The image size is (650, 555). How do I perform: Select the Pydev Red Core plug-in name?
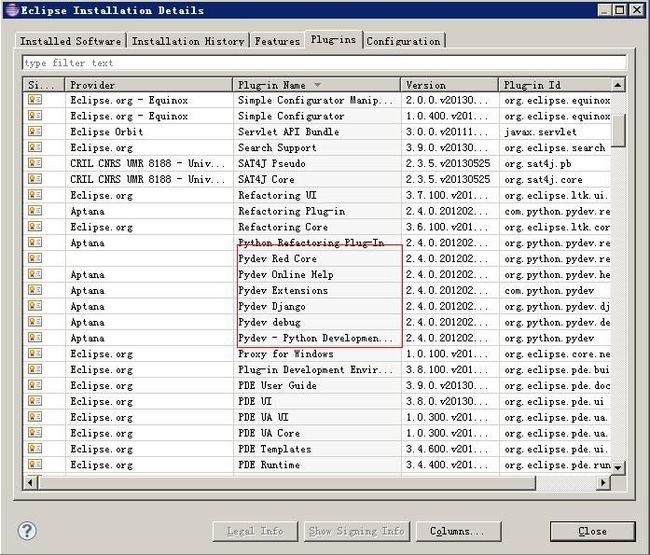tap(277, 259)
